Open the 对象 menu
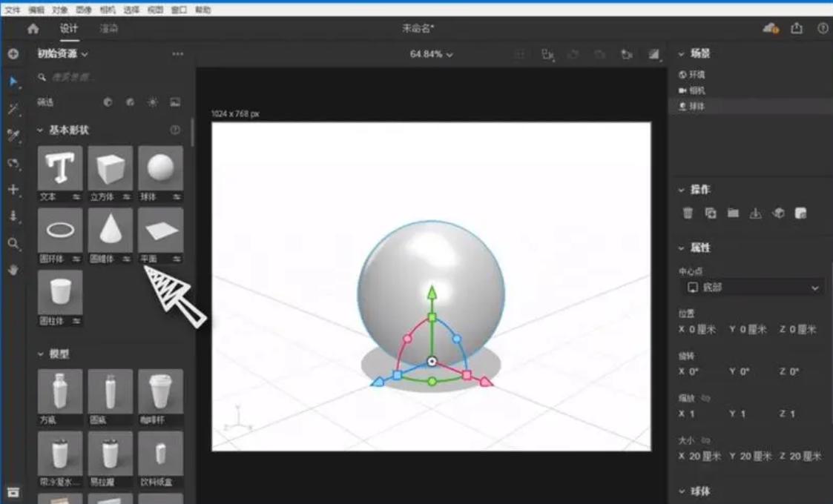Viewport: 833px width, 504px height. (59, 10)
